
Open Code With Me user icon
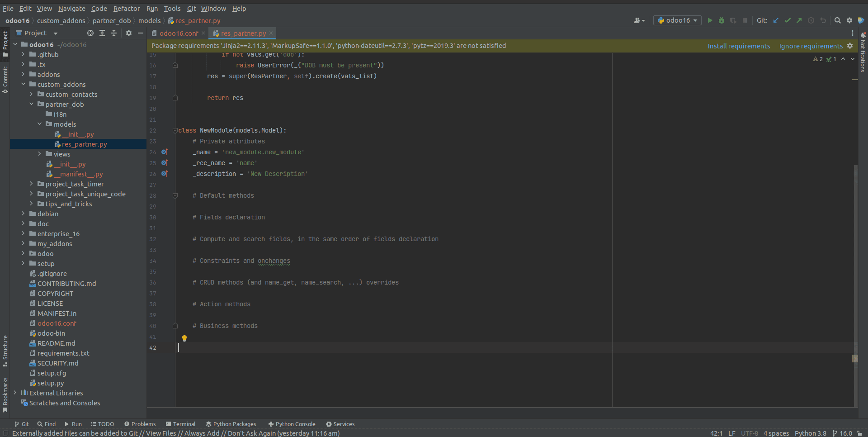coord(639,20)
